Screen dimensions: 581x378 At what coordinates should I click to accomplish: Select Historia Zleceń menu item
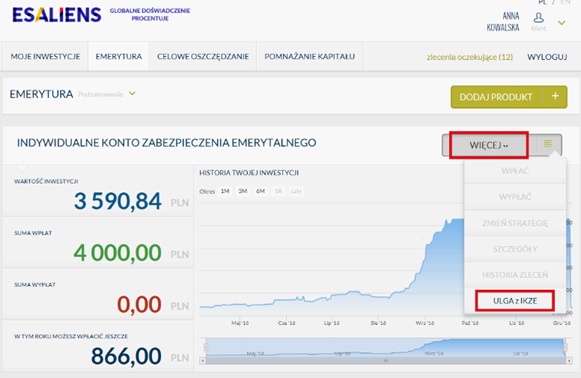click(x=515, y=275)
